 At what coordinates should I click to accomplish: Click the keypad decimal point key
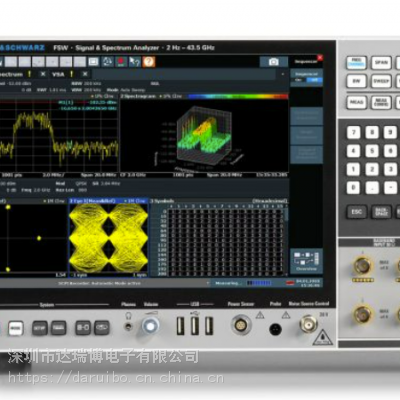pyautogui.click(x=372, y=187)
